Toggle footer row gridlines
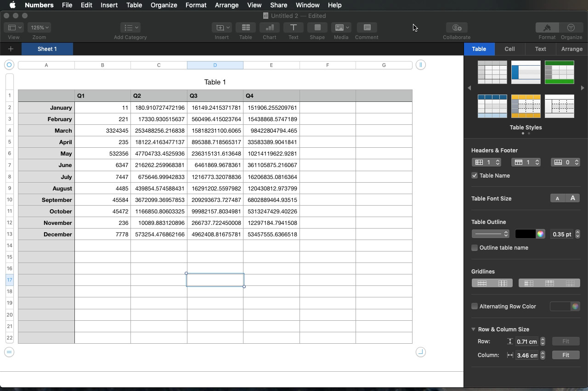 coord(570,283)
